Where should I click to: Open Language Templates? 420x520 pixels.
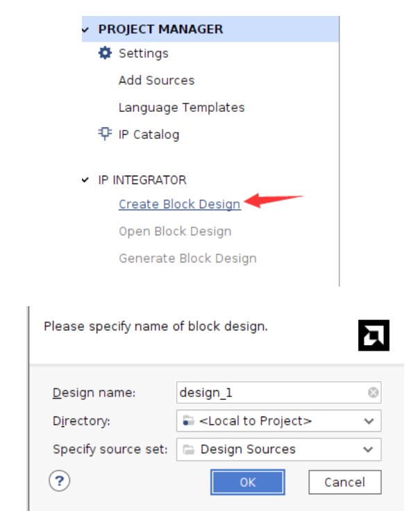(182, 108)
